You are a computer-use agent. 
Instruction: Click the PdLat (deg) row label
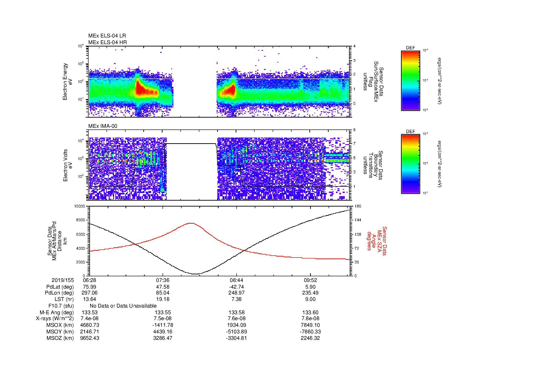(x=60, y=287)
